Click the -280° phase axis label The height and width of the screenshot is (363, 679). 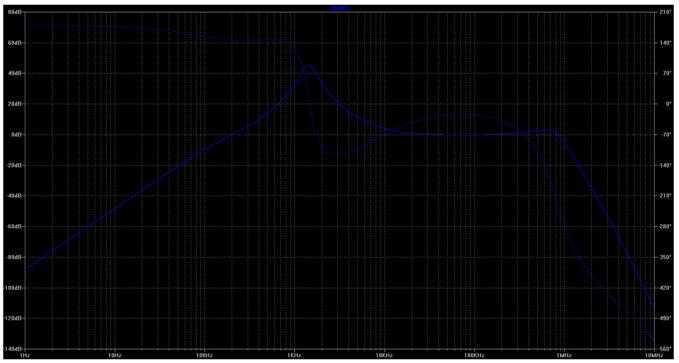point(666,227)
